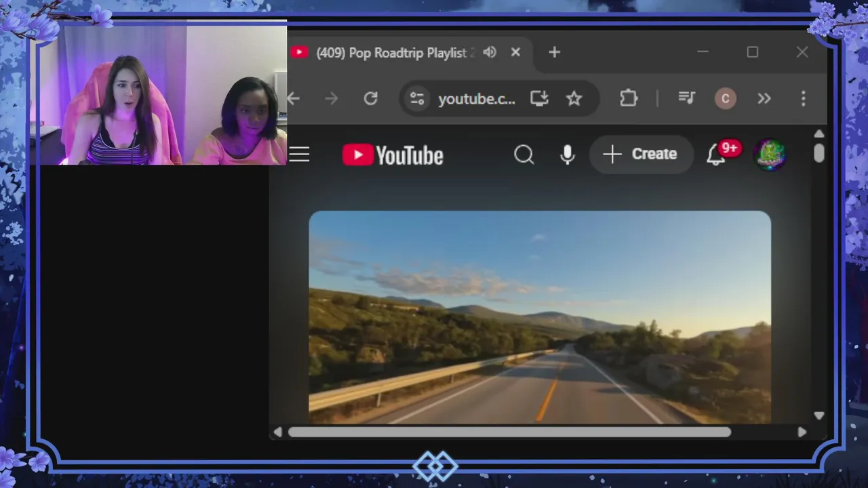The width and height of the screenshot is (868, 488).
Task: Open YouTube search magnifier
Action: [x=524, y=155]
